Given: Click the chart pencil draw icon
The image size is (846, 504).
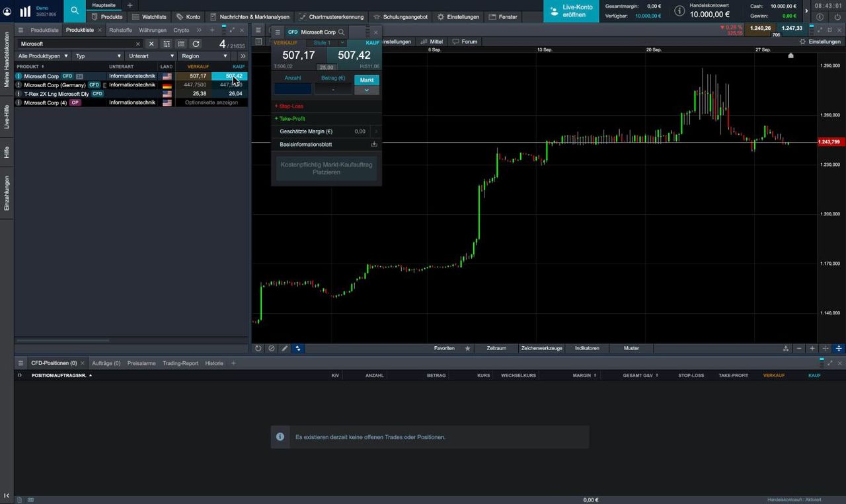Looking at the screenshot, I should point(285,348).
